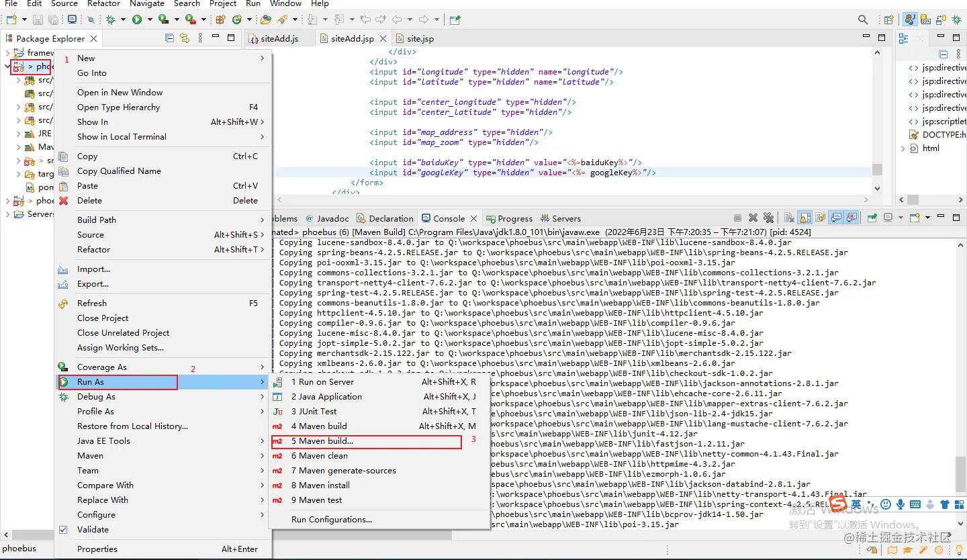Click the Save All toolbar icon
The height and width of the screenshot is (560, 967).
pyautogui.click(x=53, y=19)
